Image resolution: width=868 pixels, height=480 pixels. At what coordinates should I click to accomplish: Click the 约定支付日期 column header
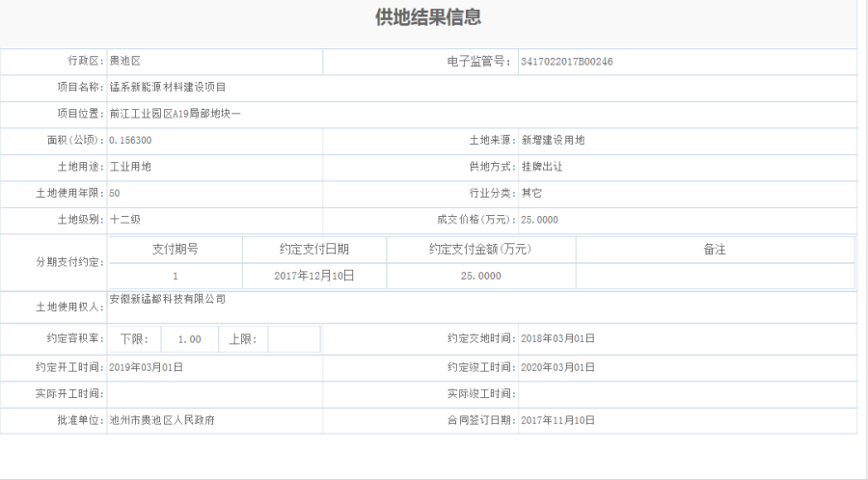pyautogui.click(x=314, y=249)
